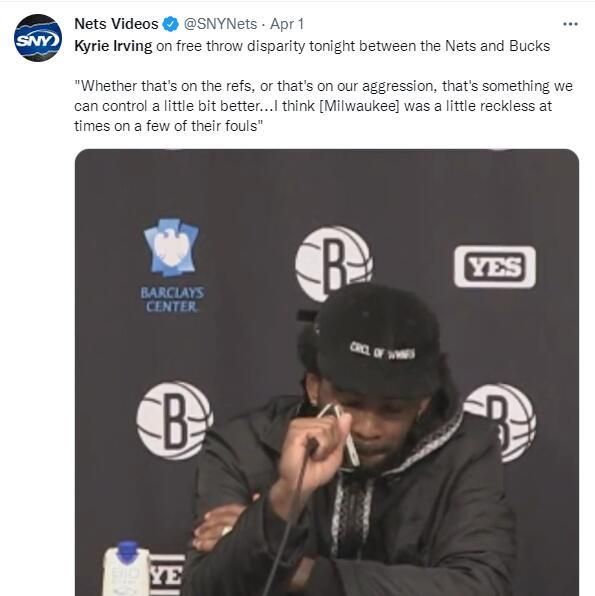Screen dimensions: 595x596
Task: Click the quoted tweet text about refs
Action: (x=323, y=106)
